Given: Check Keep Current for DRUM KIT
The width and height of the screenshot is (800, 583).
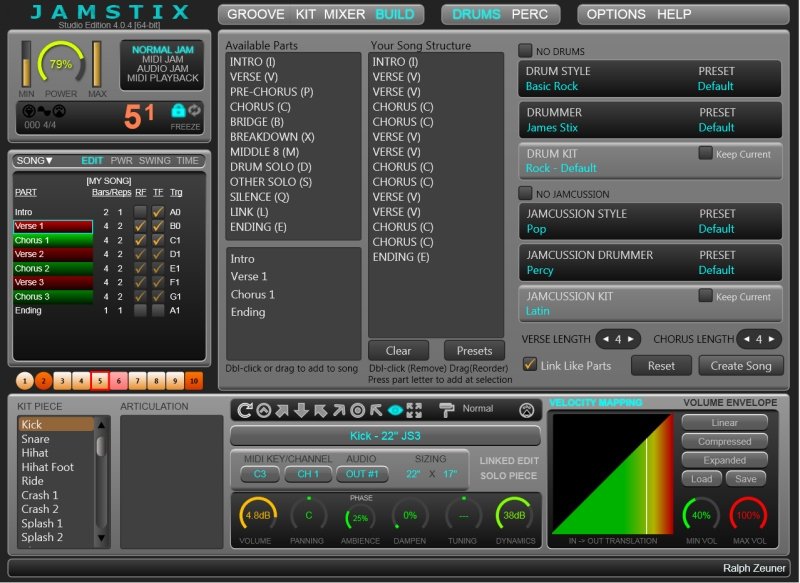Looking at the screenshot, I should coord(706,153).
